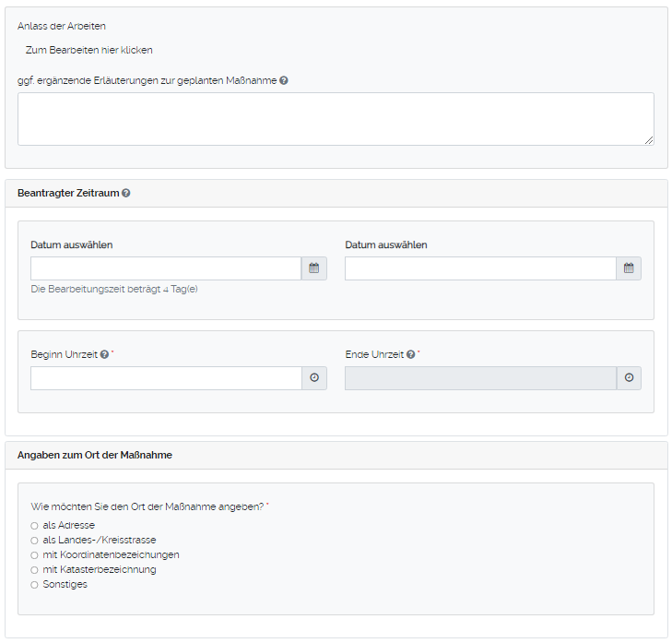672x643 pixels.
Task: Show help icon next to Ende Uhrzeit
Action: (x=410, y=354)
